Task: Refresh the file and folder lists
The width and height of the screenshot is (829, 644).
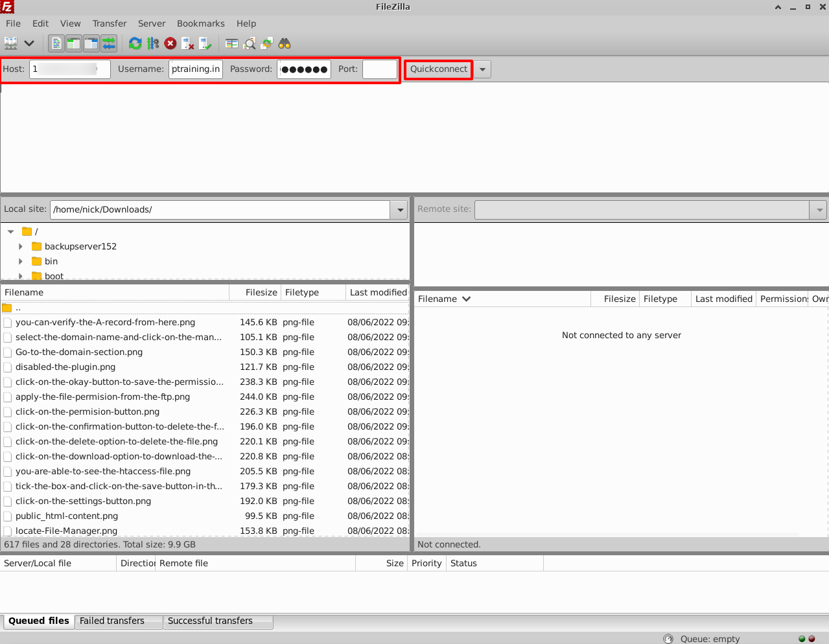Action: [x=135, y=43]
